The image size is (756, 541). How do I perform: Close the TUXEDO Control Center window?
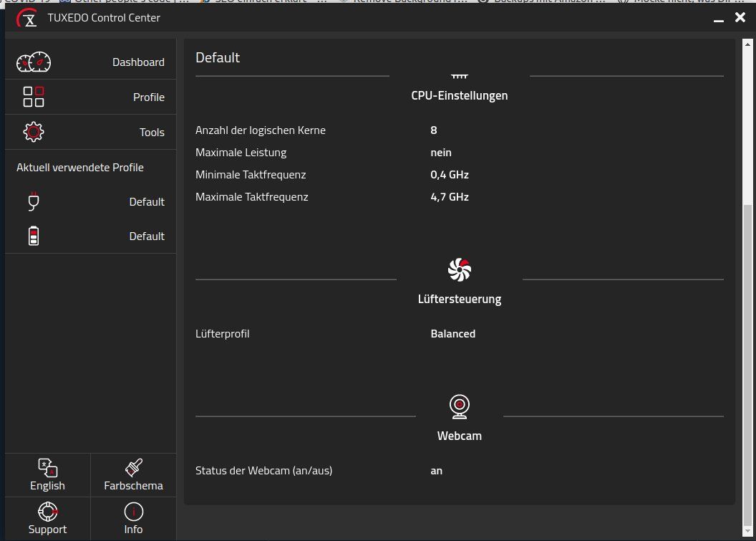coord(740,18)
